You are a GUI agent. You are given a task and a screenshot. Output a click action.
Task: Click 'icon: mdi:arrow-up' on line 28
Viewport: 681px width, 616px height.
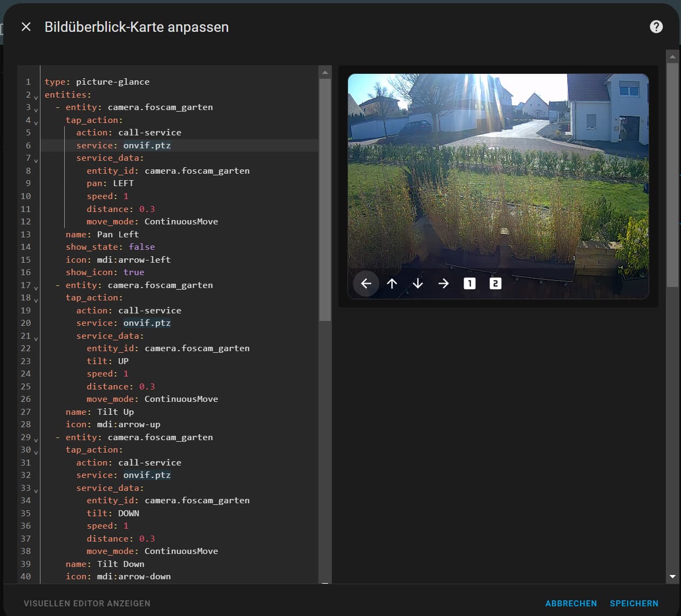113,425
